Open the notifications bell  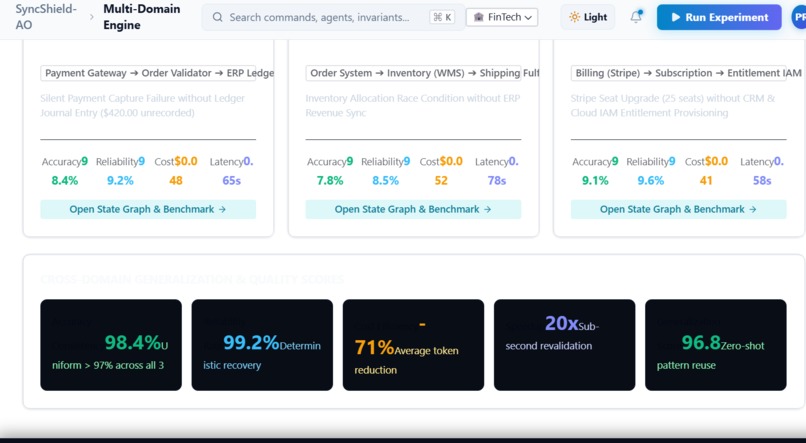point(636,16)
